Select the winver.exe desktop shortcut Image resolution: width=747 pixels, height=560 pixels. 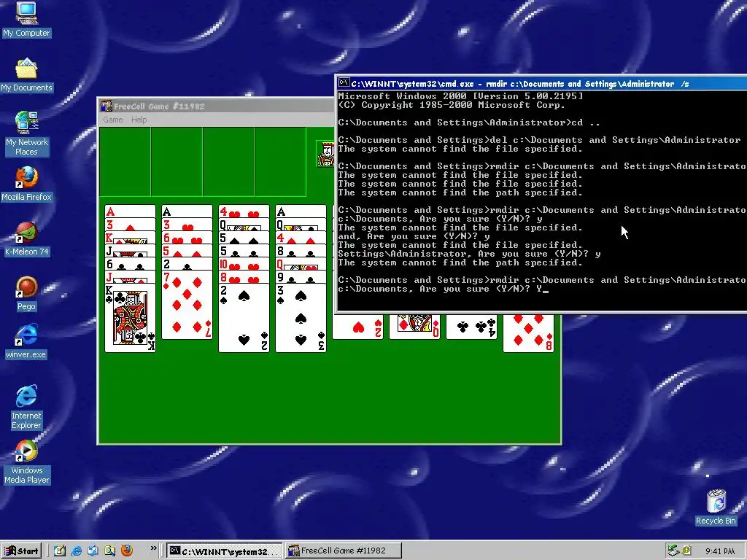click(x=26, y=342)
